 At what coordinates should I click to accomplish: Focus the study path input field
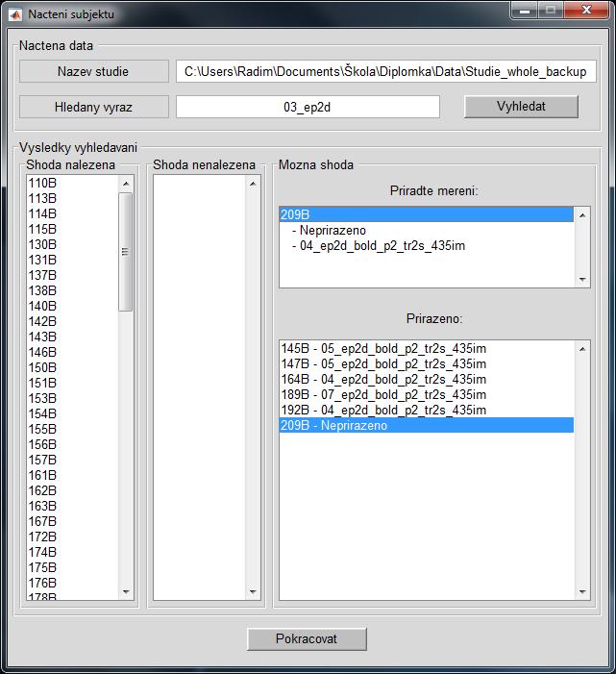pyautogui.click(x=385, y=71)
